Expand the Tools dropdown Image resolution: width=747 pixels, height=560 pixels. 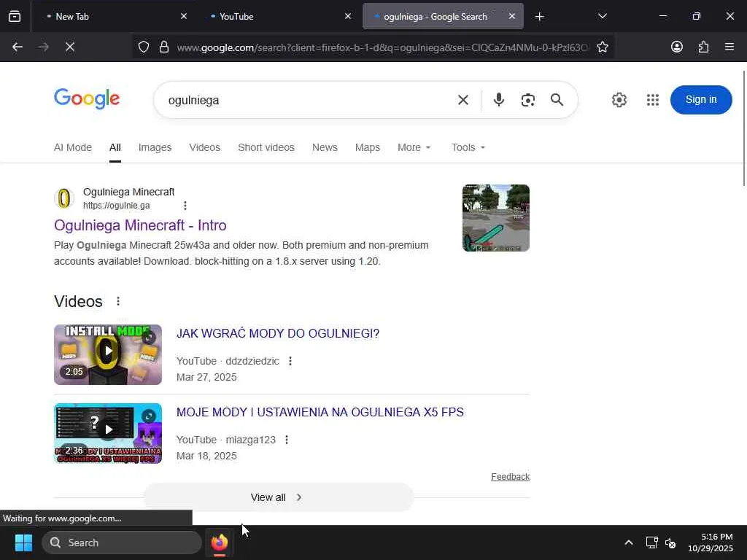point(468,147)
